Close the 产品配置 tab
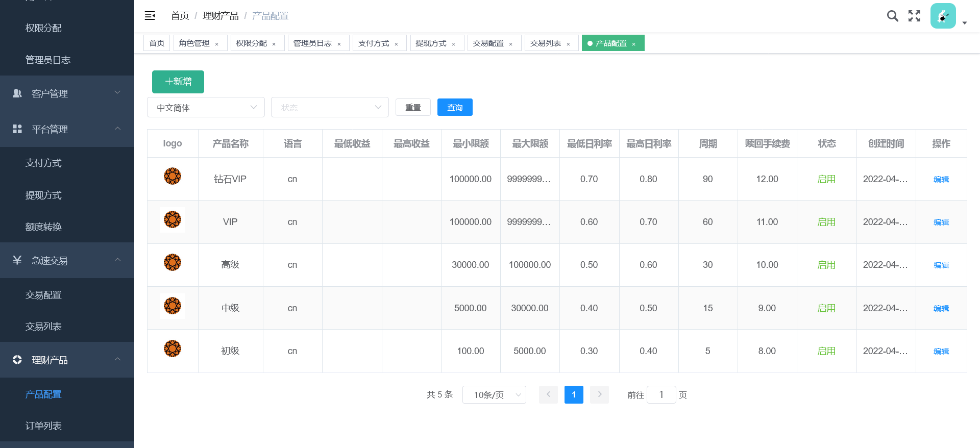980x448 pixels. pos(634,44)
